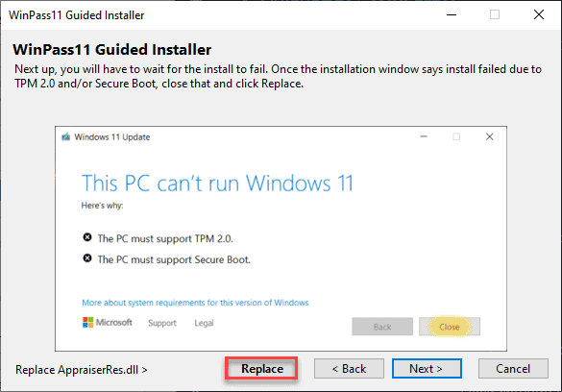Click the This PC can't run Windows 11 heading
The image size is (562, 392).
(x=217, y=184)
